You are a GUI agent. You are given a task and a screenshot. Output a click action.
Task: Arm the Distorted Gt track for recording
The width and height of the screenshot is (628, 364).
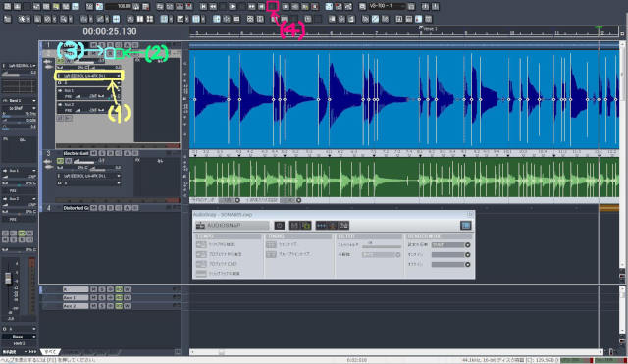click(111, 208)
